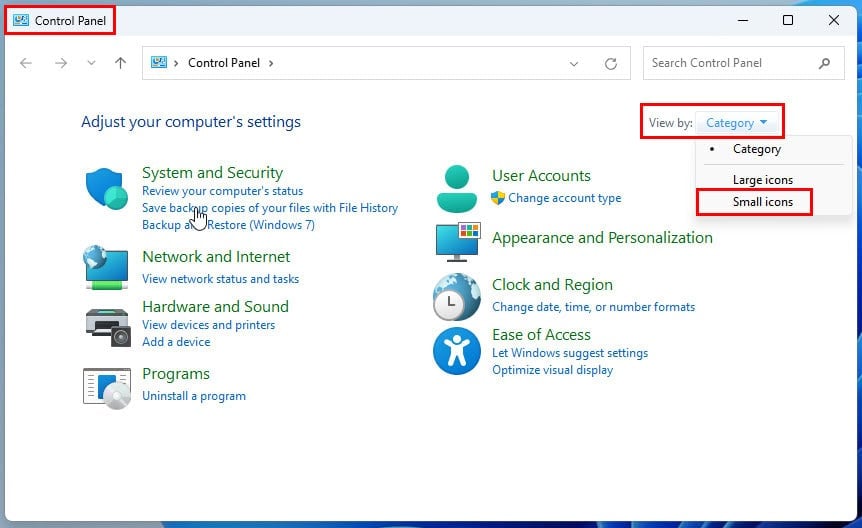The image size is (862, 528).
Task: Click the search magnifier icon
Action: (824, 63)
